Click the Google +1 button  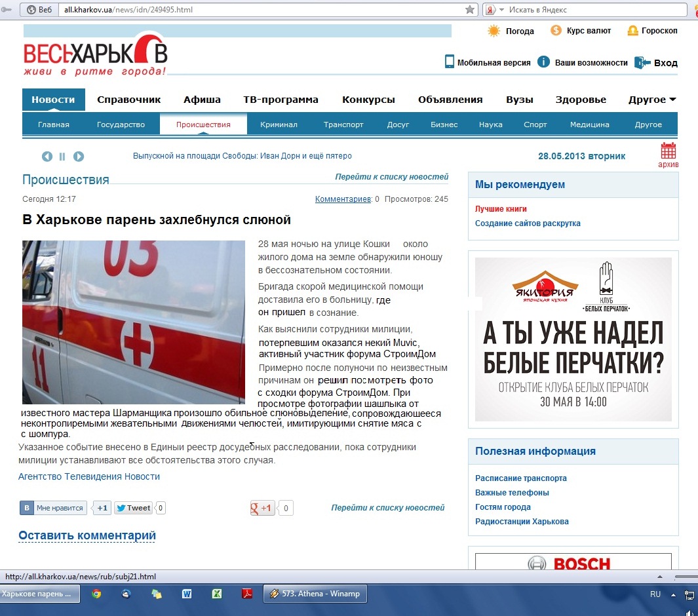(x=263, y=508)
